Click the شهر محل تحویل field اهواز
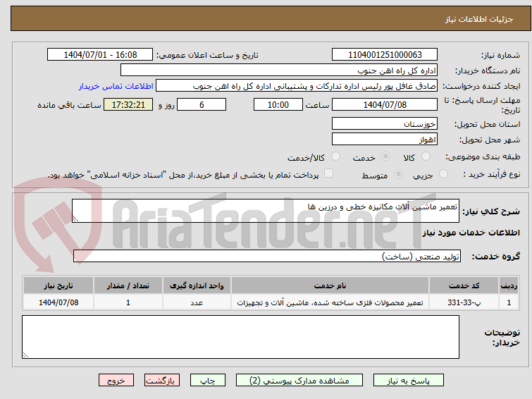The width and height of the screenshot is (532, 399). click(x=385, y=139)
